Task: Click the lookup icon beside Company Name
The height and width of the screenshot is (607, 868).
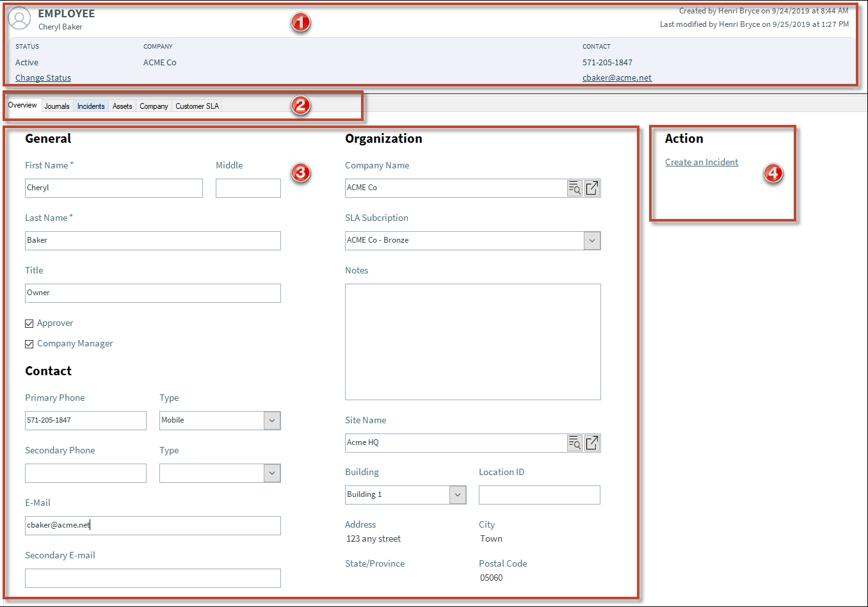Action: tap(574, 188)
